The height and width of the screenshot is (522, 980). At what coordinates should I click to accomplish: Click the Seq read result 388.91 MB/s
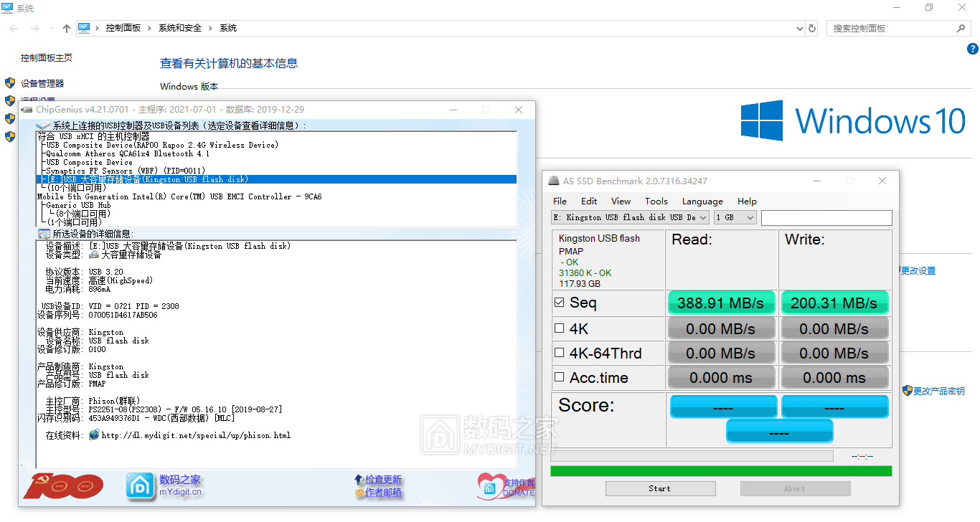[721, 303]
